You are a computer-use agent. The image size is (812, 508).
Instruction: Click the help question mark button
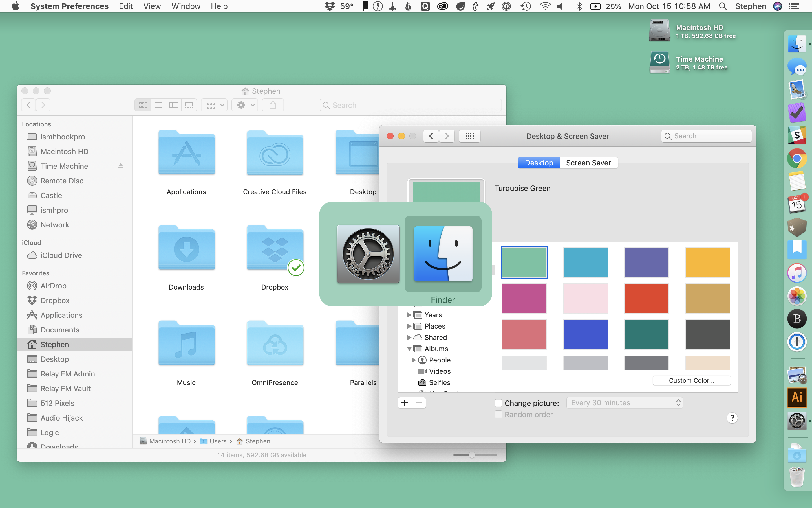coord(732,418)
